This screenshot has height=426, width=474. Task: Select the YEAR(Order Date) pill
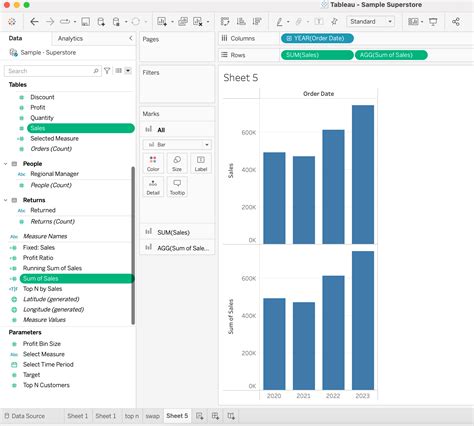pyautogui.click(x=317, y=38)
